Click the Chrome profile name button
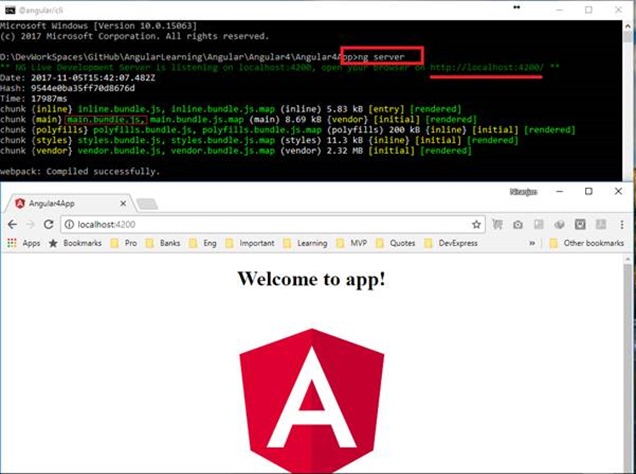636x474 pixels. click(x=523, y=192)
